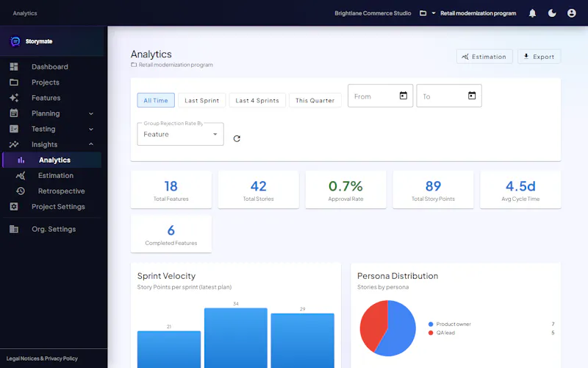The height and width of the screenshot is (368, 588).
Task: Click the Project Settings gear icon
Action: (x=14, y=207)
